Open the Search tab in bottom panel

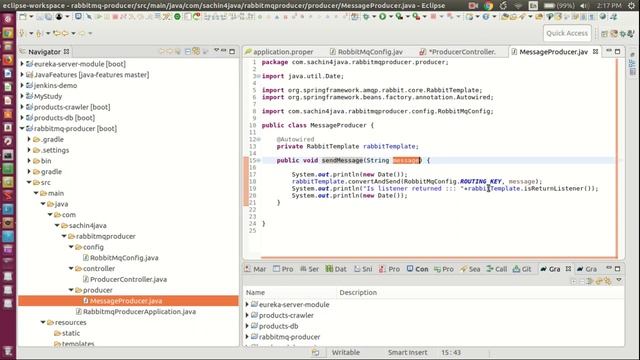(x=470, y=269)
